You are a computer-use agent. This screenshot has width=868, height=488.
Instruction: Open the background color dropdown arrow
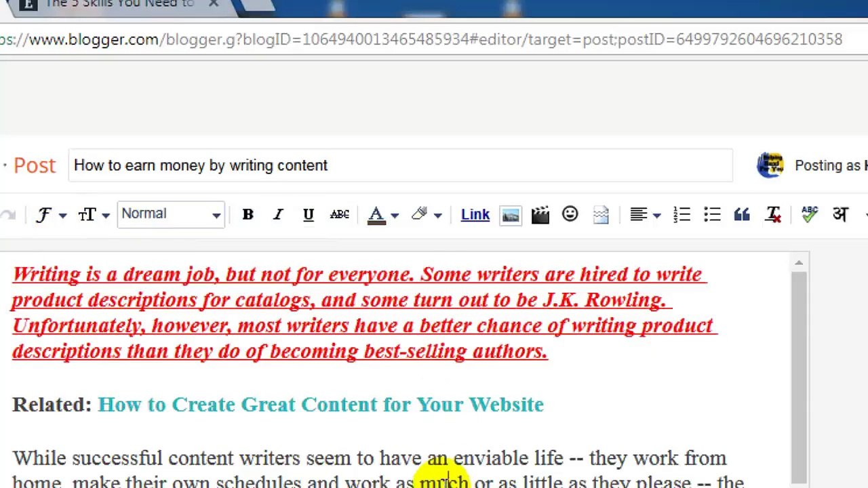tap(437, 216)
